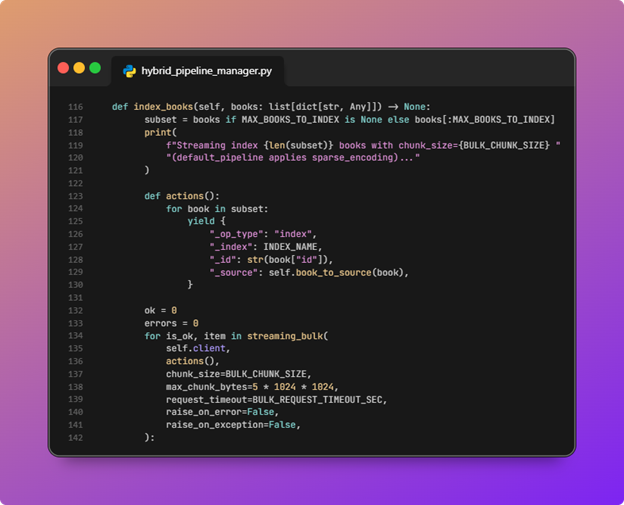This screenshot has height=505, width=624.
Task: Click the green maximize window dot
Action: click(x=95, y=68)
